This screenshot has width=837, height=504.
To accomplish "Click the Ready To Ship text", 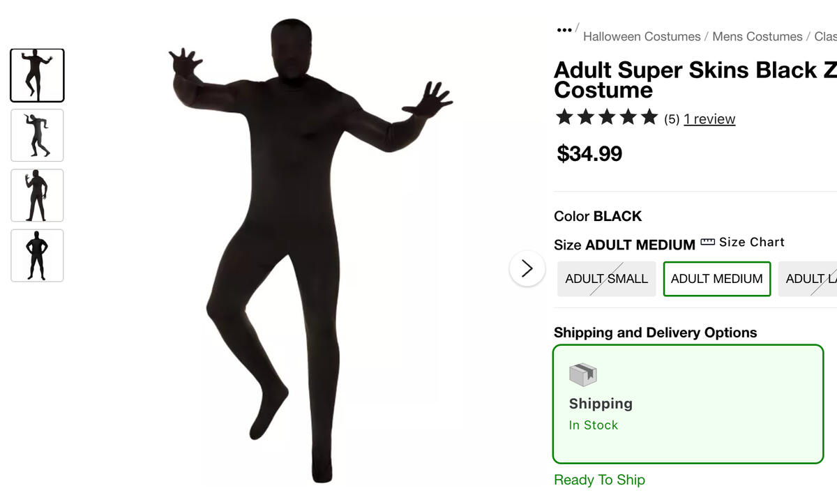I will pyautogui.click(x=599, y=480).
